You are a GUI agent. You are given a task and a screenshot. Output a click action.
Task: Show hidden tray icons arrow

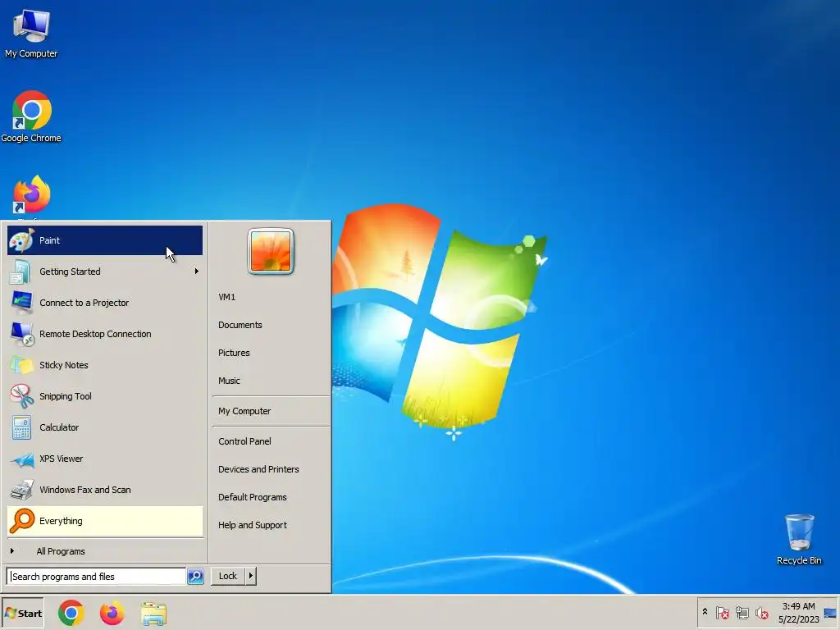[705, 612]
